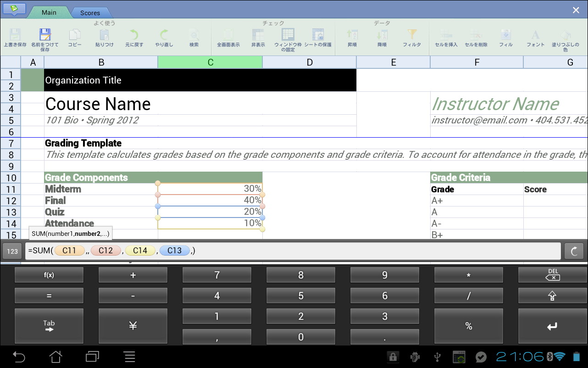Click the "Organization Title" cell
Image resolution: width=588 pixels, height=368 pixels.
[200, 80]
